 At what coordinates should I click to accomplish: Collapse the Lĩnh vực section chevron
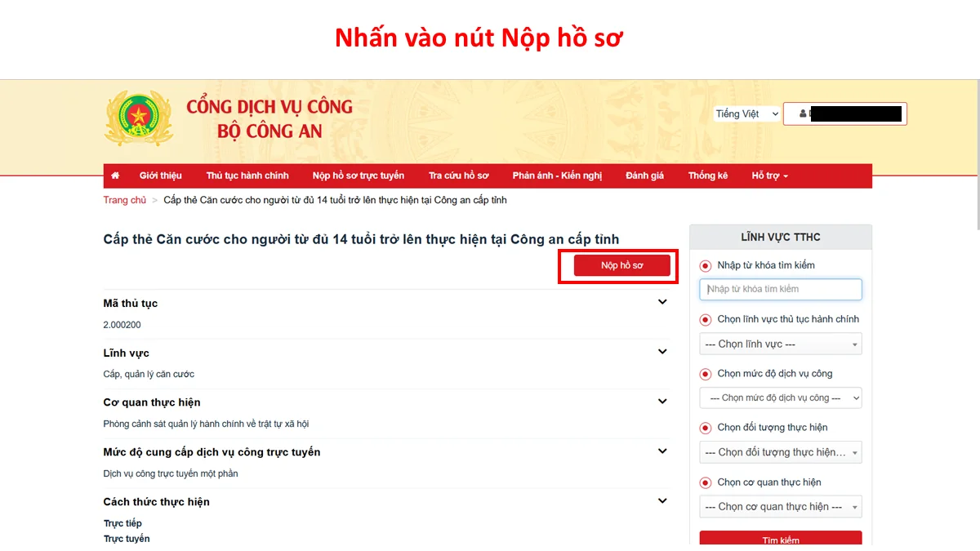(662, 352)
